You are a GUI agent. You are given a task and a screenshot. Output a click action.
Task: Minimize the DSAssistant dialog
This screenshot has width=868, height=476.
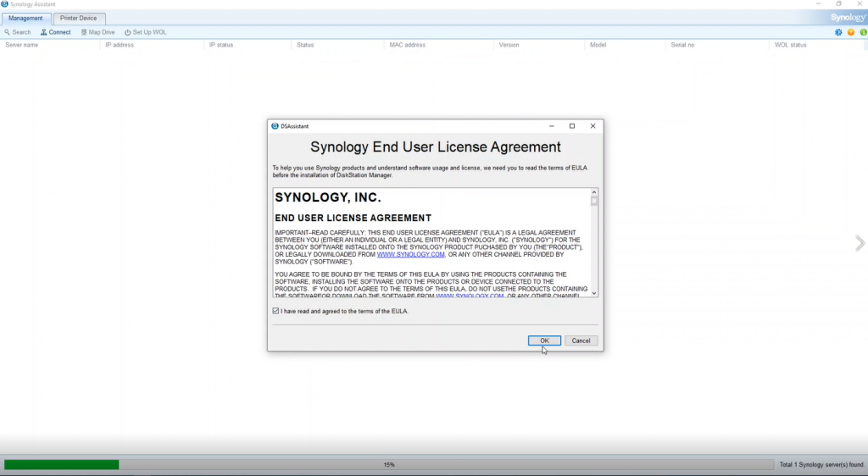tap(551, 126)
